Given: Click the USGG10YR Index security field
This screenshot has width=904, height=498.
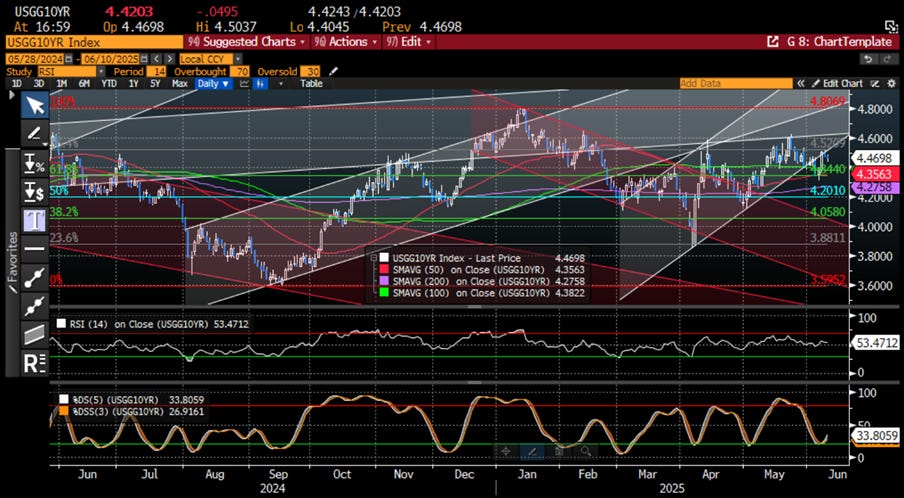Looking at the screenshot, I should pos(93,42).
